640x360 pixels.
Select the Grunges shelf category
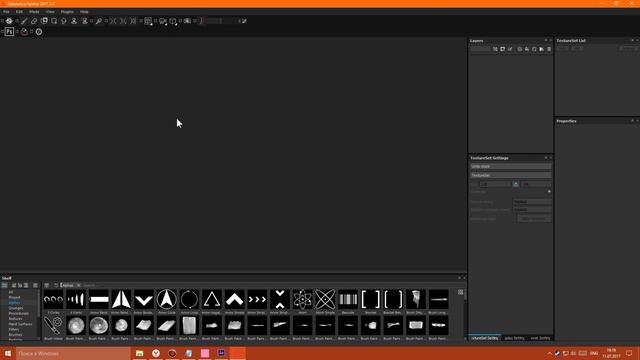pos(16,308)
